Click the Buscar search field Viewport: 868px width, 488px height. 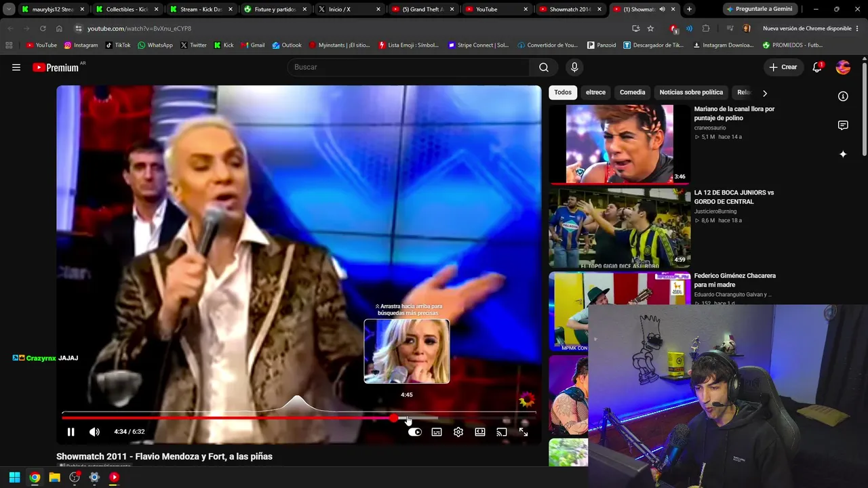click(408, 67)
